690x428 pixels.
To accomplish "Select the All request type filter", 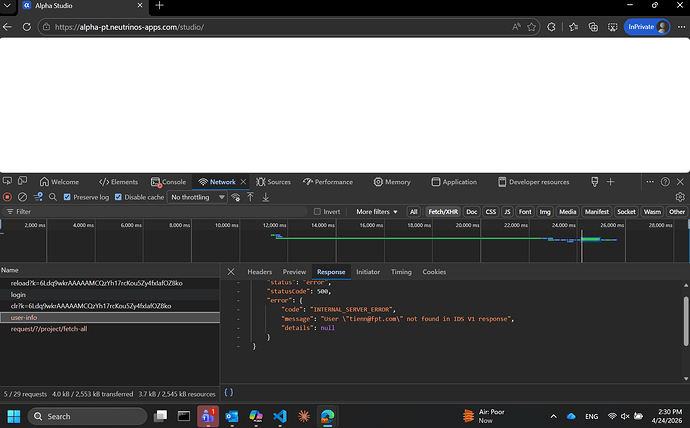I will pyautogui.click(x=414, y=212).
